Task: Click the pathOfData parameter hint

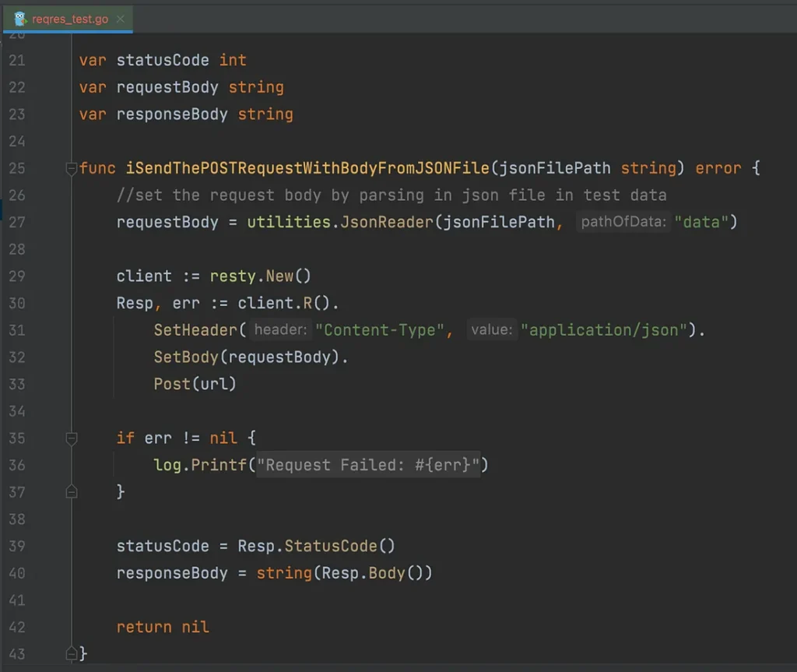Action: pos(624,223)
